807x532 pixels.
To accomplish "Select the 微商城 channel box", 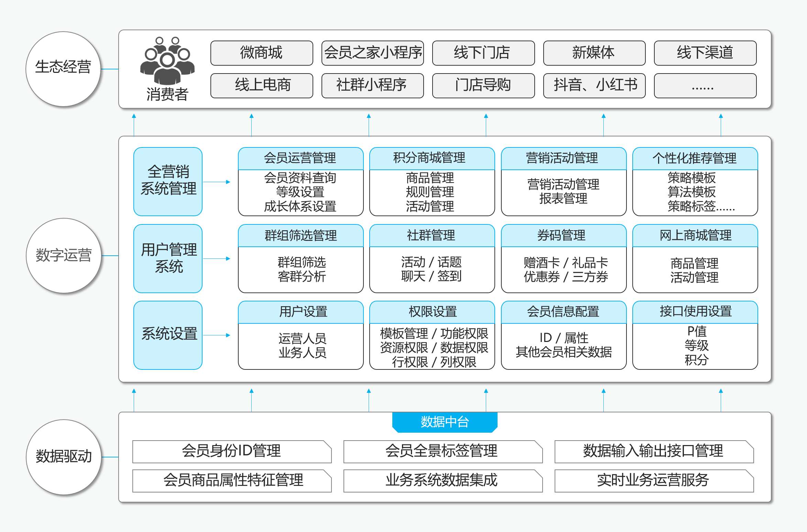I will tap(262, 53).
